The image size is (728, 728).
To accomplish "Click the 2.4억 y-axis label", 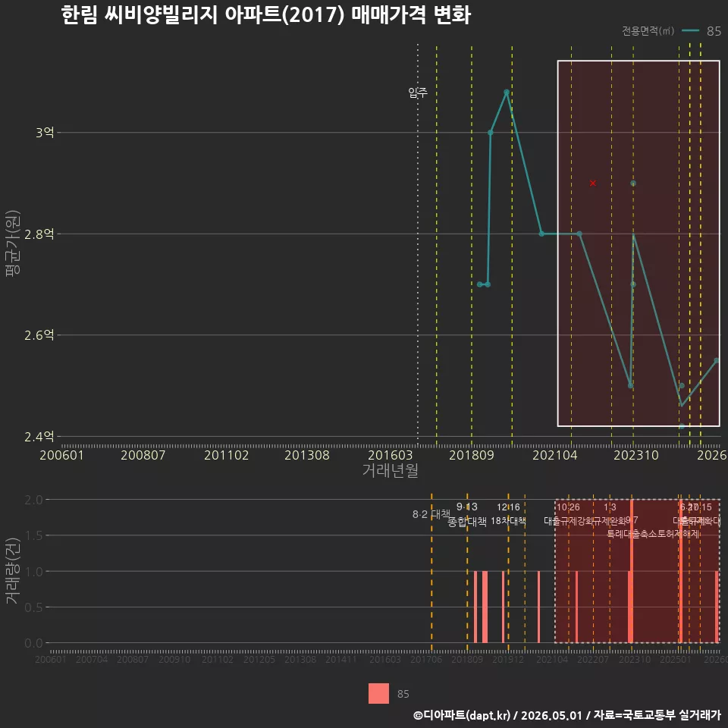I will coord(39,437).
